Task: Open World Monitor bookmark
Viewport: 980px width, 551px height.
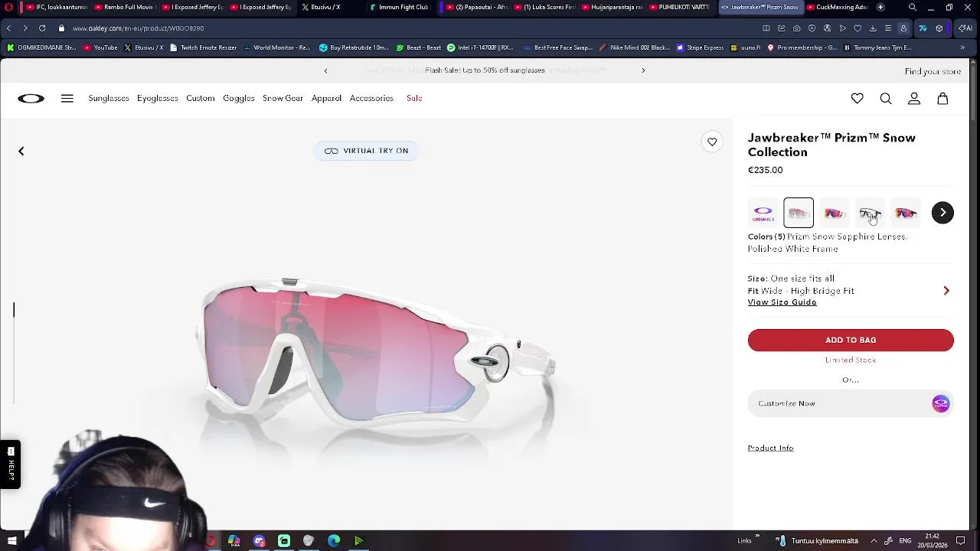Action: click(x=276, y=47)
